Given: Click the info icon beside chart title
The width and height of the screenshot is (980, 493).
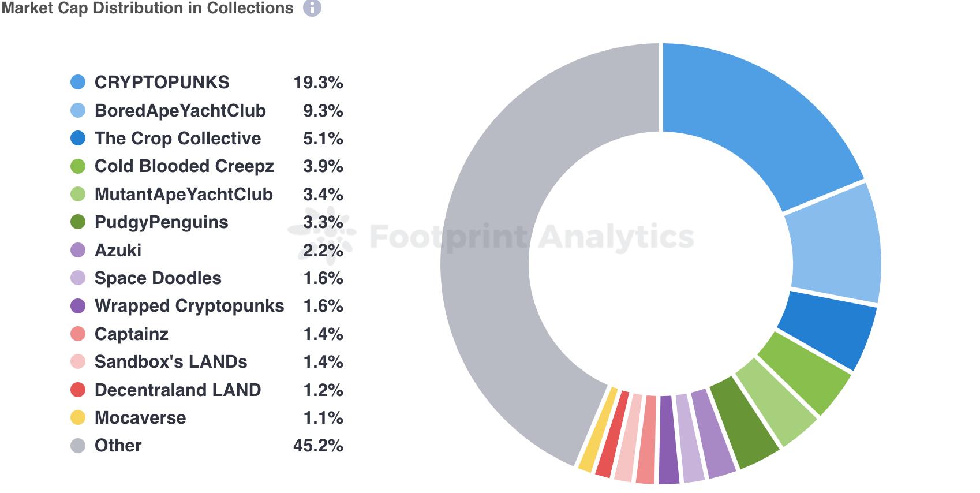Looking at the screenshot, I should [x=312, y=8].
